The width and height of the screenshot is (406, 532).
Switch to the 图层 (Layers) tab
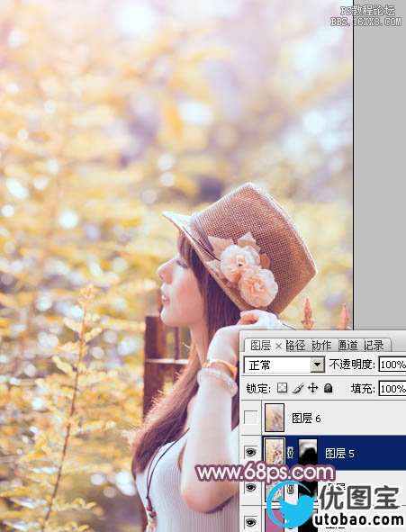tap(260, 346)
